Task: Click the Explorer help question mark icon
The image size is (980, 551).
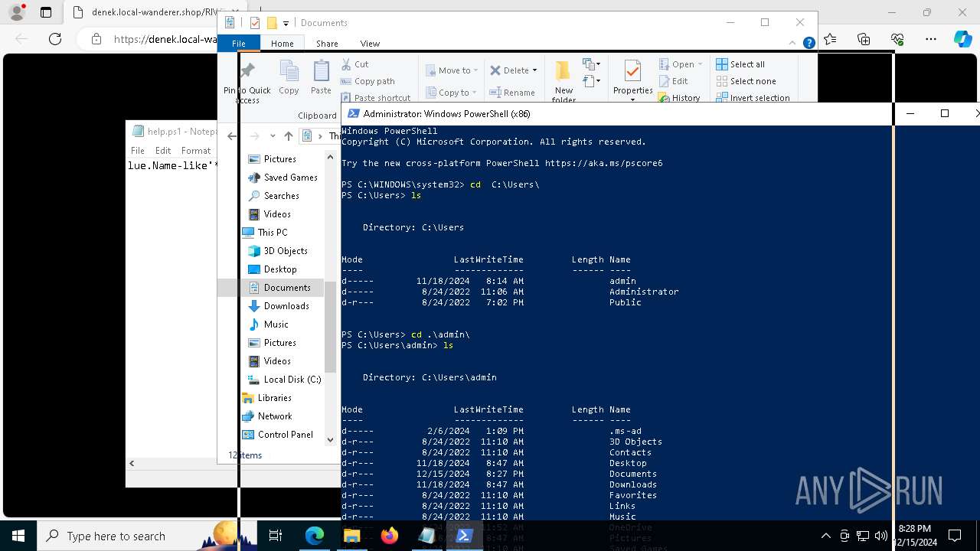Action: (x=808, y=44)
